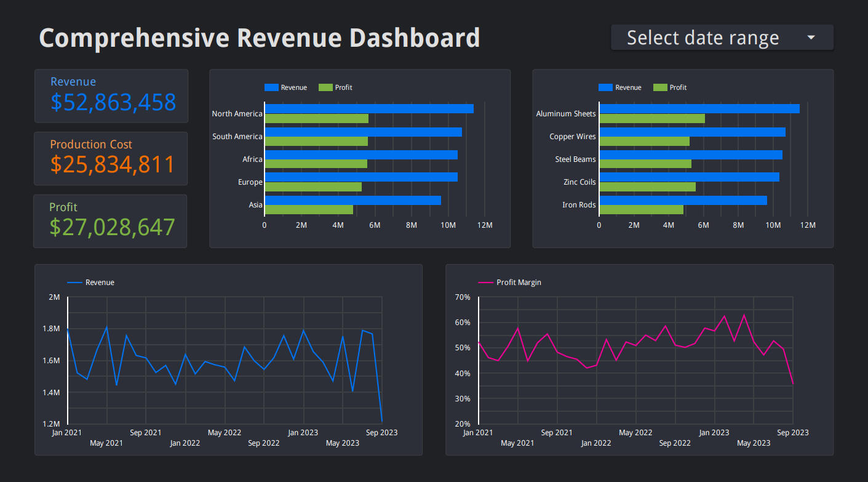The height and width of the screenshot is (482, 868).
Task: Click blue Revenue legend swatch in product chart
Action: [605, 87]
